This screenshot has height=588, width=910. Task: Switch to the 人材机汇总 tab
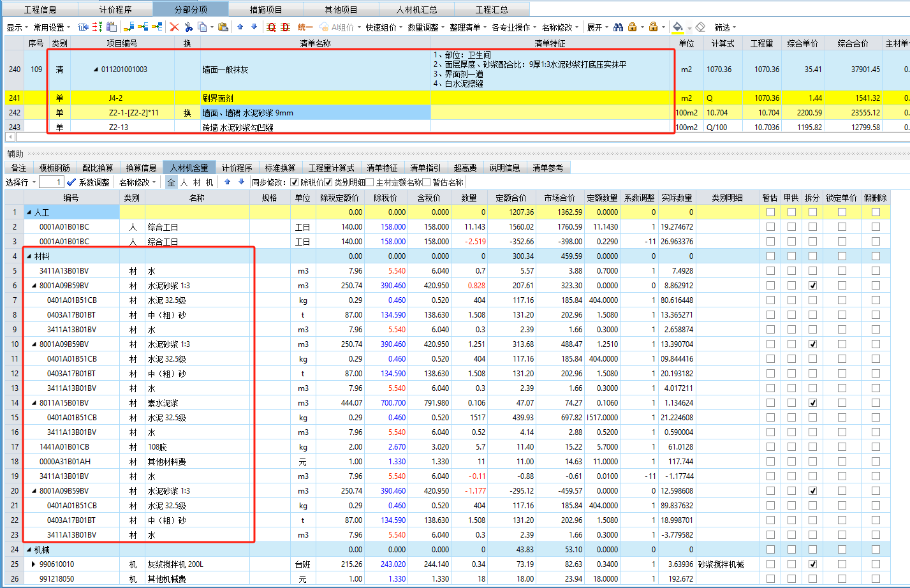pos(416,10)
